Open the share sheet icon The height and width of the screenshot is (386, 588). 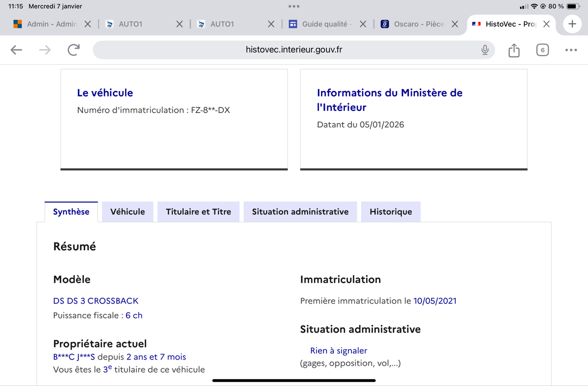[x=514, y=50]
